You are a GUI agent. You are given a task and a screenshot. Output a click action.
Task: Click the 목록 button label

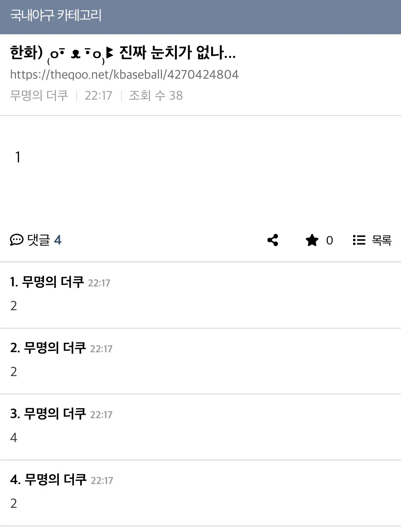pos(382,240)
